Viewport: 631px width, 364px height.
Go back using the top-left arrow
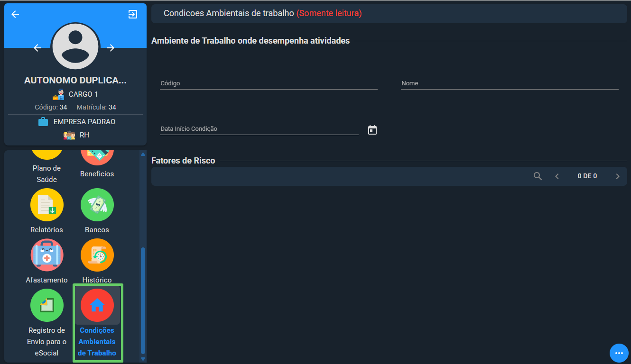pos(15,14)
